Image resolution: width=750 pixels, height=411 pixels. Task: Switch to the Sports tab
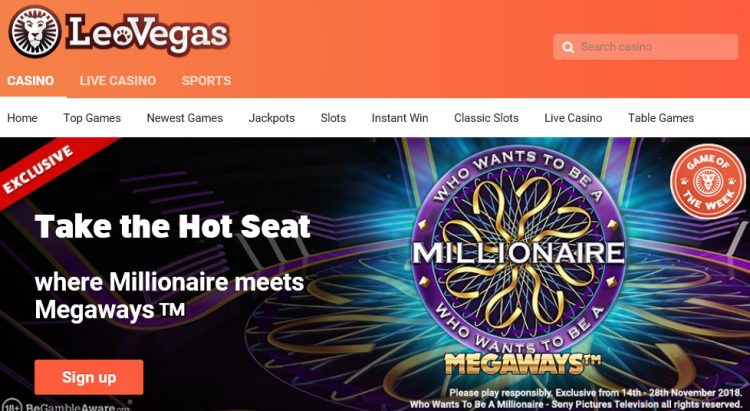[206, 80]
